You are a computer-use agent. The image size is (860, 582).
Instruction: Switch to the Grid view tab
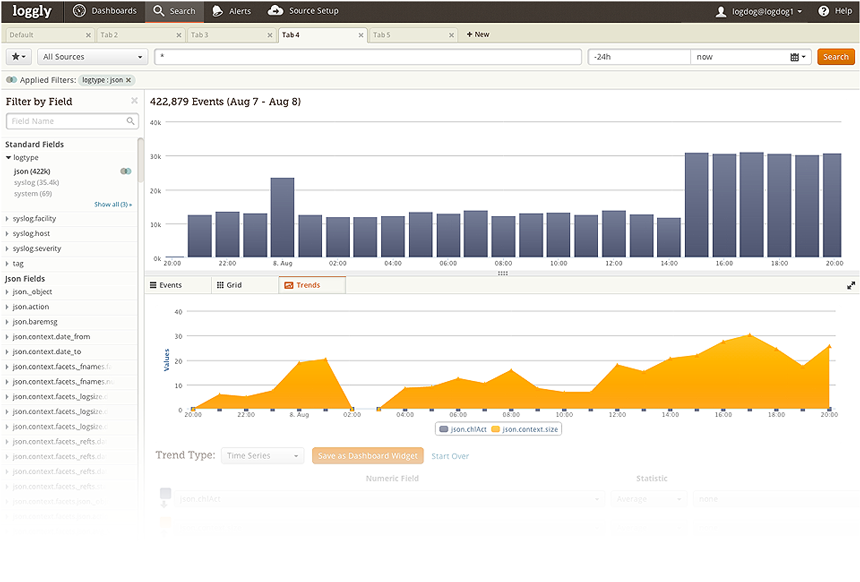pos(229,285)
